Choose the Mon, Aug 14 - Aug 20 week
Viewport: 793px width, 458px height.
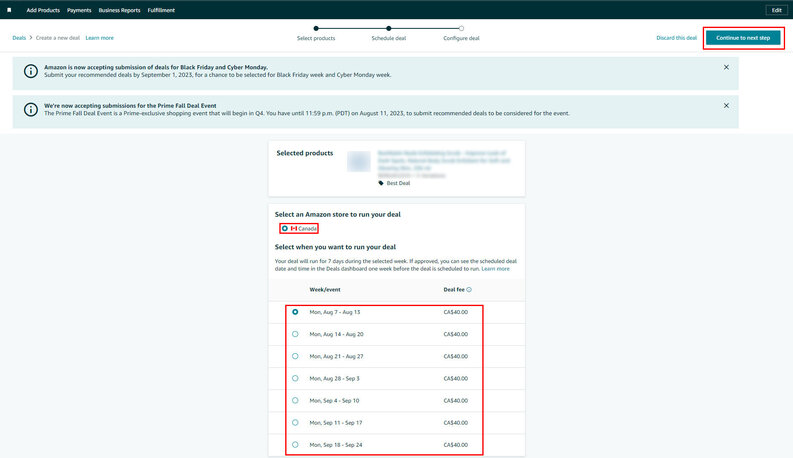click(295, 334)
